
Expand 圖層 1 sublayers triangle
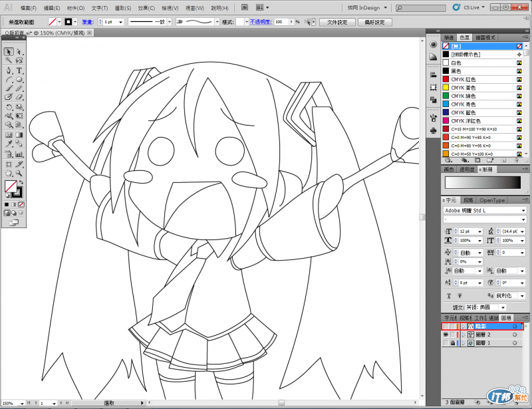click(463, 343)
